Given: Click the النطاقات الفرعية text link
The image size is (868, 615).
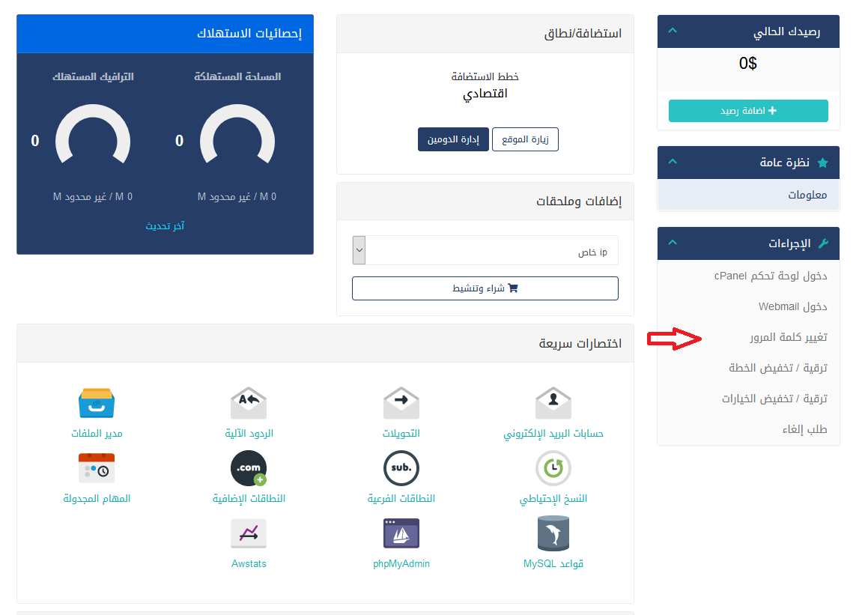Looking at the screenshot, I should point(401,498).
